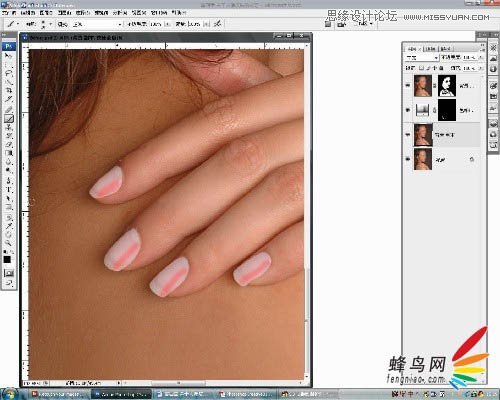Select the Hand tool
The width and height of the screenshot is (500, 400).
8,235
